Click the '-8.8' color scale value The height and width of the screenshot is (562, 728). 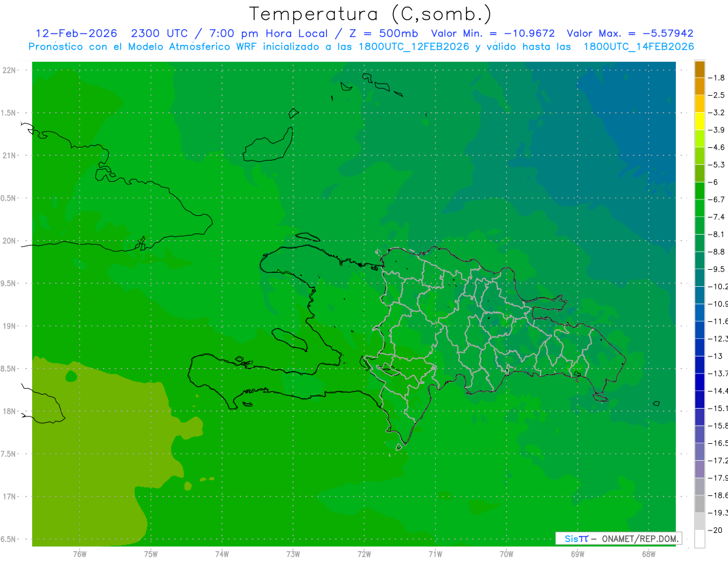coord(718,252)
